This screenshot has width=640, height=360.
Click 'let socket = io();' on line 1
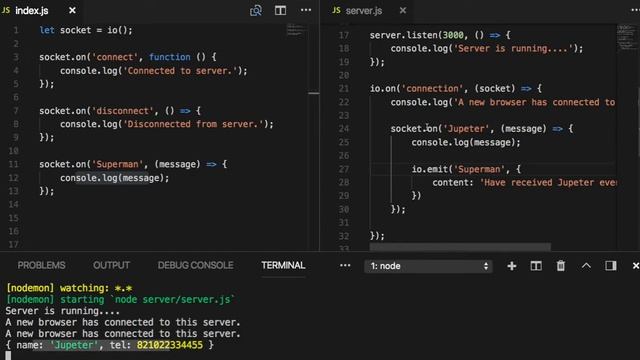pos(86,30)
